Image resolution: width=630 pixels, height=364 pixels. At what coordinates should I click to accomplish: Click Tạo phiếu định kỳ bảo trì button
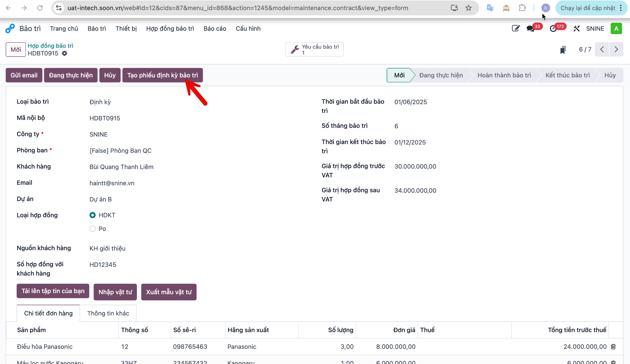coord(162,75)
